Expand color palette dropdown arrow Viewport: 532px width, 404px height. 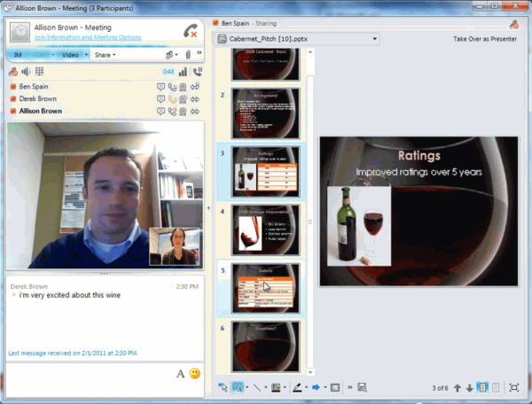[x=285, y=387]
